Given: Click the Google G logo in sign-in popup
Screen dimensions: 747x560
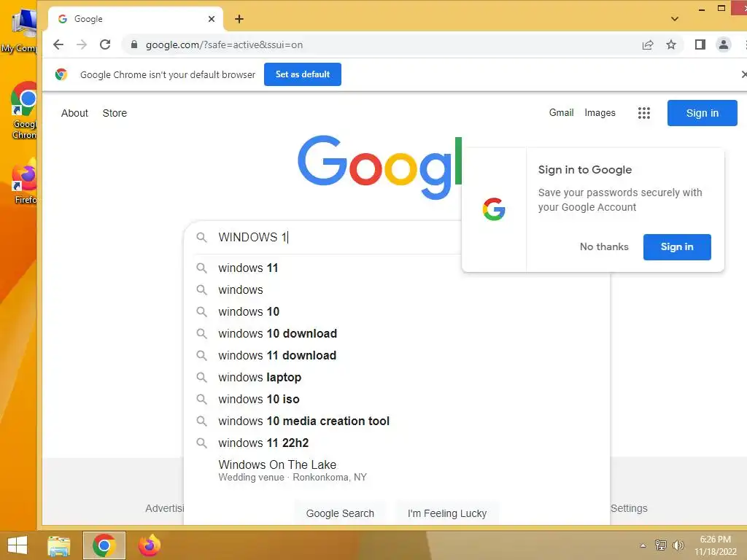Looking at the screenshot, I should [494, 209].
